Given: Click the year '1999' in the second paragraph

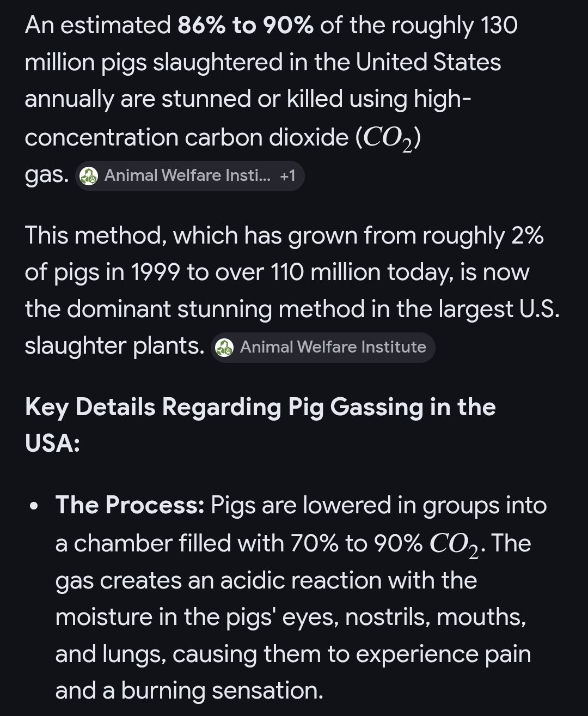Looking at the screenshot, I should pos(155,272).
